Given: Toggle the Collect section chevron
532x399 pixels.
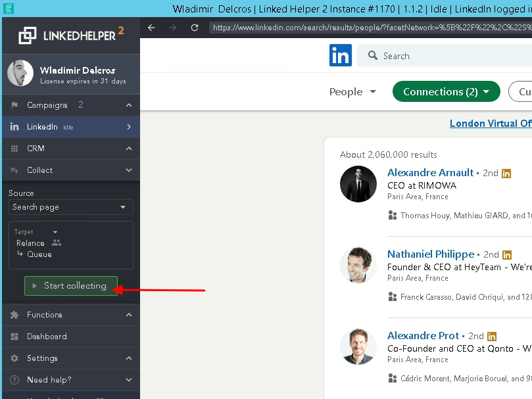Looking at the screenshot, I should coord(129,170).
